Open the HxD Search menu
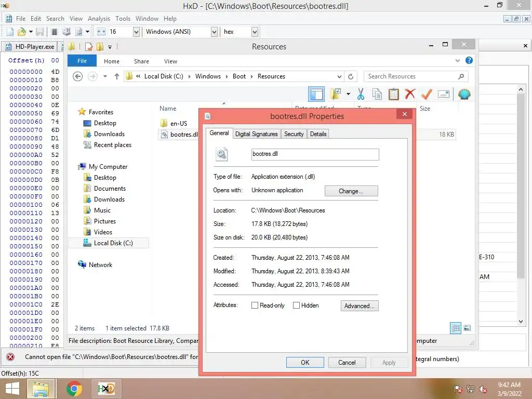This screenshot has height=399, width=532. coord(55,19)
